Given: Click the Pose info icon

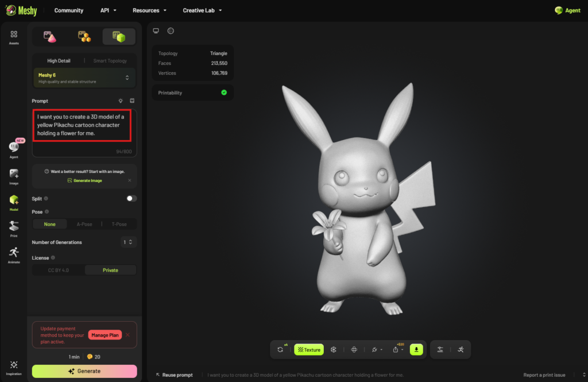Looking at the screenshot, I should point(47,211).
